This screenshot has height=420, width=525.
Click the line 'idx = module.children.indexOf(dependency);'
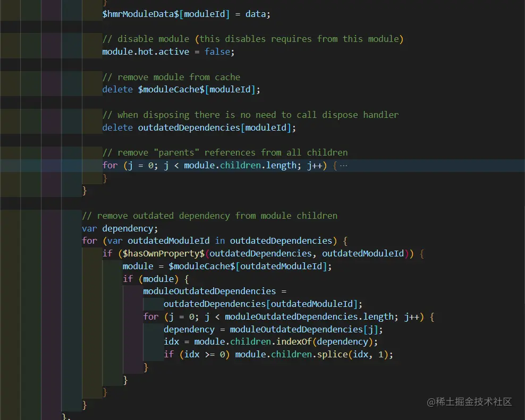tap(270, 342)
